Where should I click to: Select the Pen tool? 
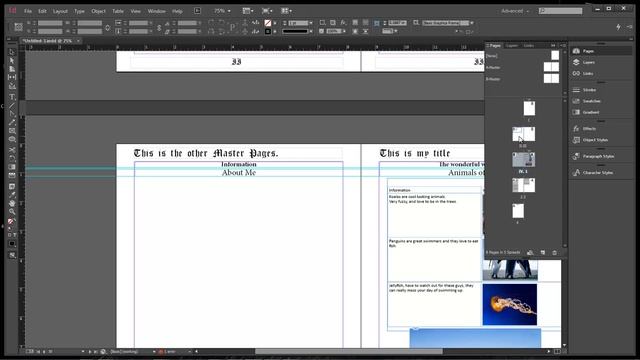click(12, 114)
